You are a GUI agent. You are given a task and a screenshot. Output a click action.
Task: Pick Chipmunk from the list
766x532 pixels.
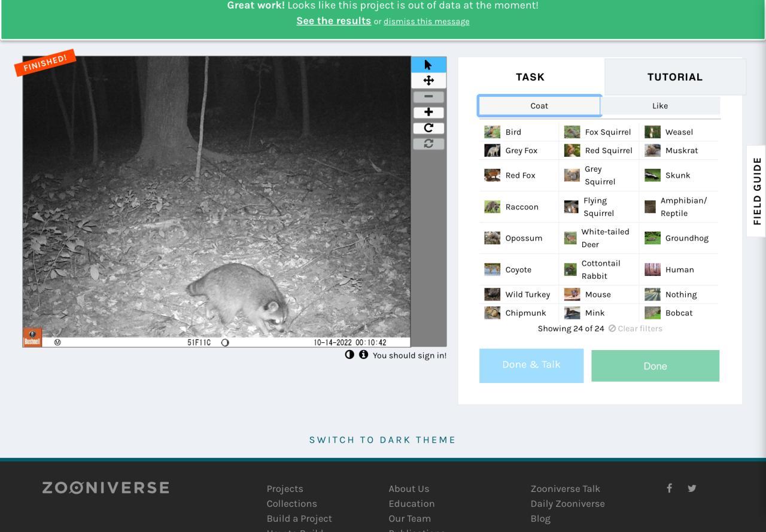(519, 312)
